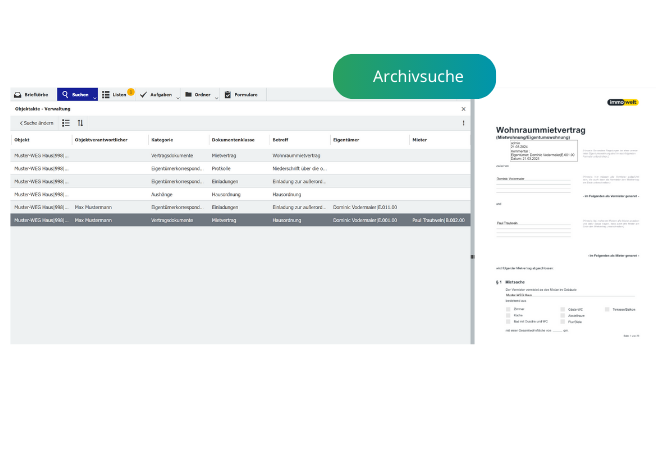Tick the Küche checkbox in preview
The height and width of the screenshot is (450, 666).
(x=508, y=316)
